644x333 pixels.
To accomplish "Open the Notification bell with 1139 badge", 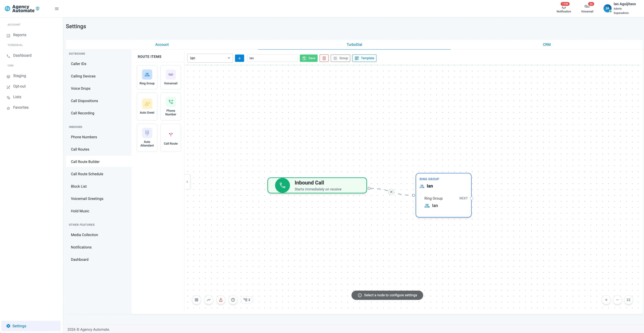I will point(564,8).
